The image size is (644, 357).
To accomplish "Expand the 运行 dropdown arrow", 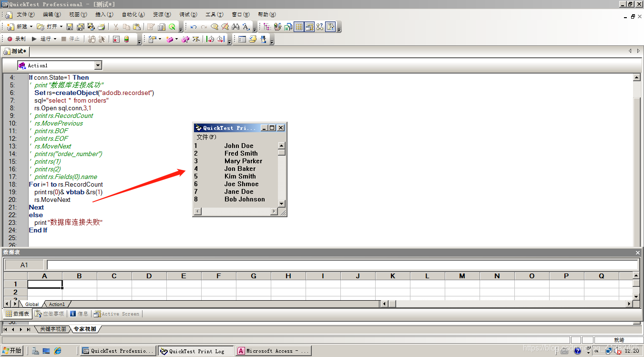I will 55,39.
